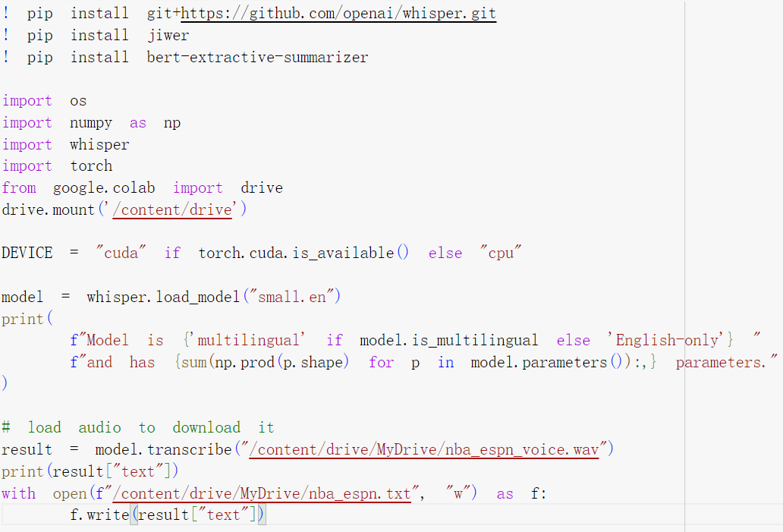Click the 'with' keyword
The height and width of the screenshot is (532, 783).
coord(19,493)
